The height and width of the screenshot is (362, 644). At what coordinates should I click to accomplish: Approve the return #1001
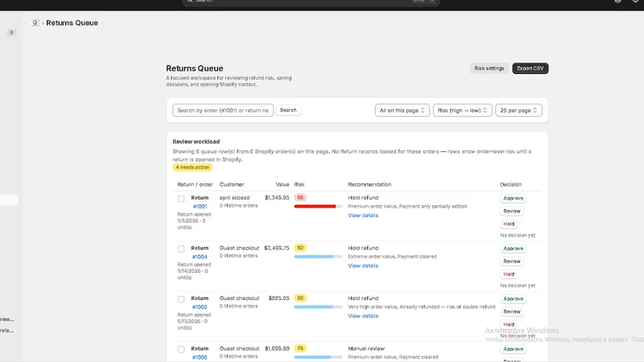pyautogui.click(x=513, y=198)
